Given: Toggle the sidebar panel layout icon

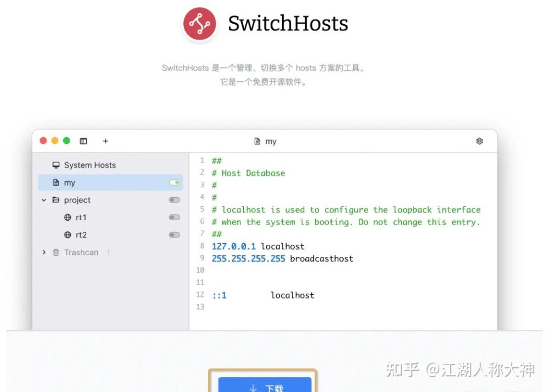Looking at the screenshot, I should (x=83, y=141).
